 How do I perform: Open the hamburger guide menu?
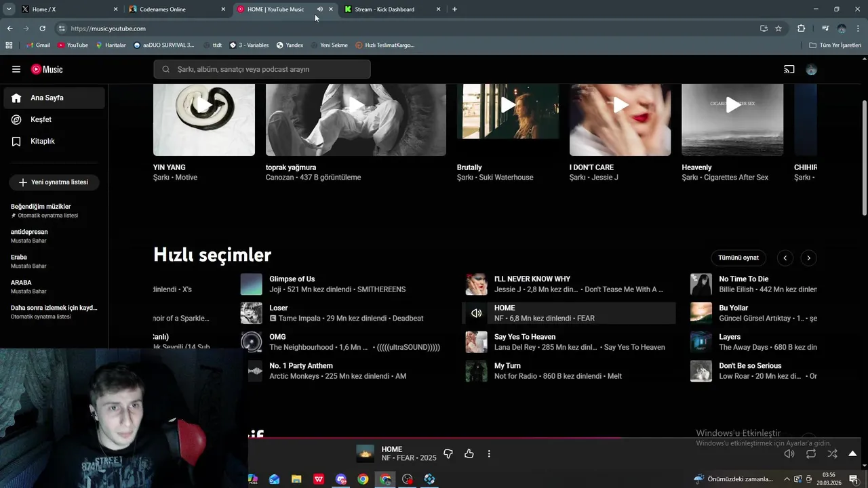tap(16, 69)
